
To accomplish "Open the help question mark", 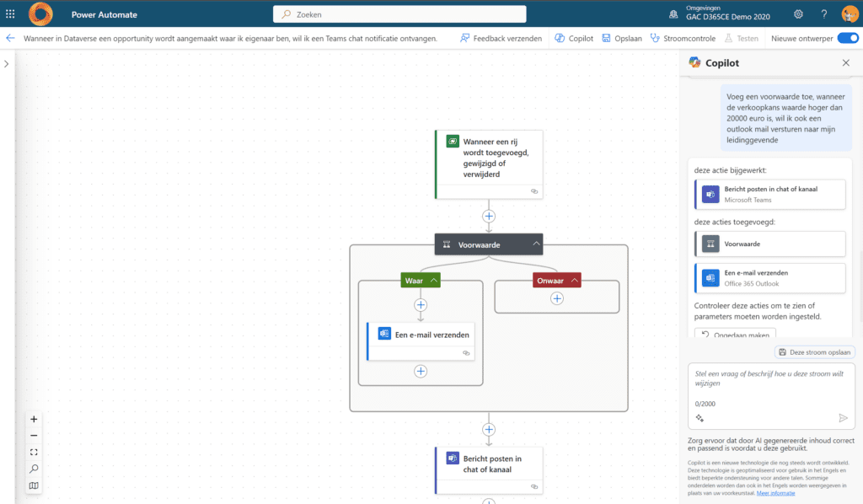I will pos(824,14).
